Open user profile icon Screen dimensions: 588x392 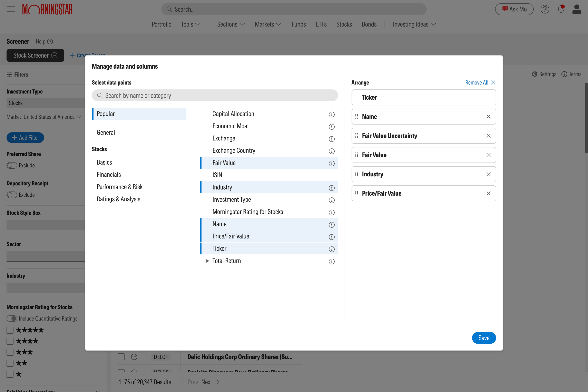pos(577,9)
